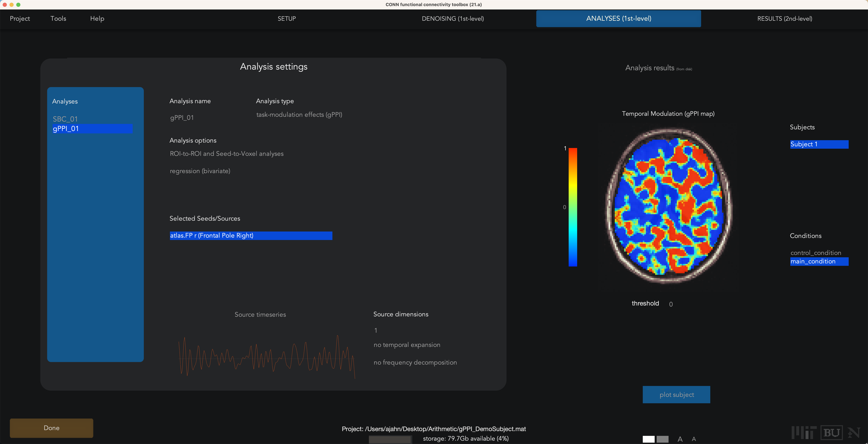Click the gPPI brain map image
This screenshot has height=444, width=868.
pyautogui.click(x=669, y=206)
